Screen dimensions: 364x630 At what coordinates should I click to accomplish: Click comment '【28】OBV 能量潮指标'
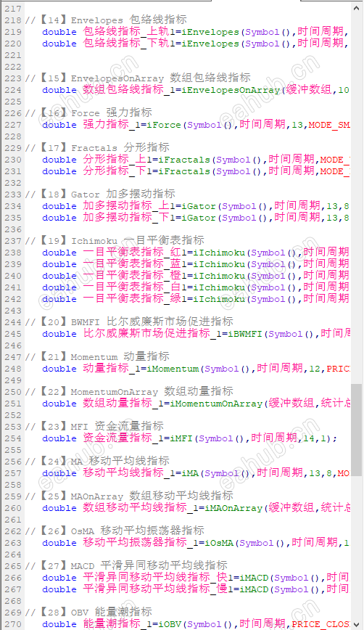coord(88,613)
